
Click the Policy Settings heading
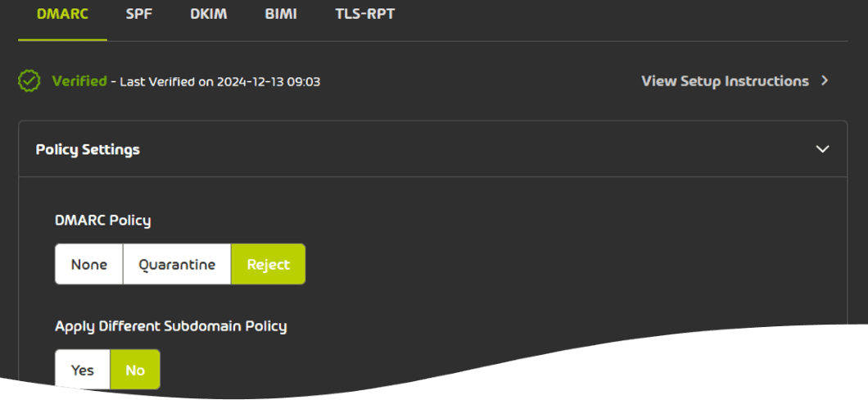pos(88,149)
